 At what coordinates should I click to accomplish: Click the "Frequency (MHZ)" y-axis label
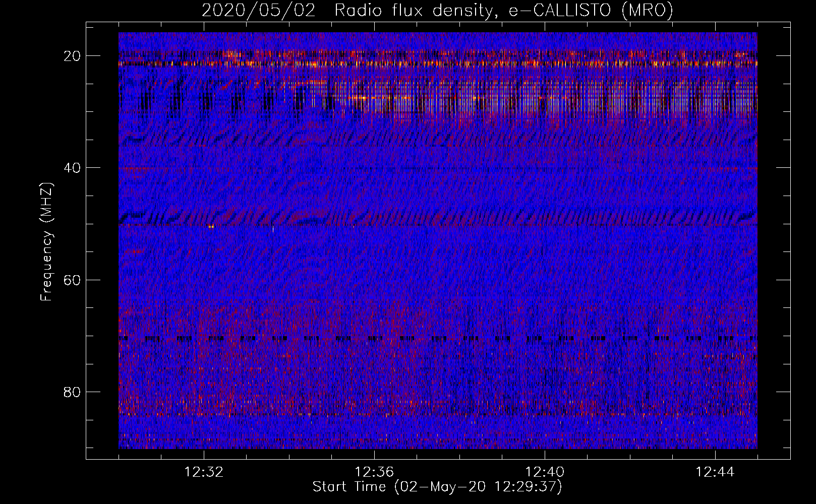tap(46, 242)
